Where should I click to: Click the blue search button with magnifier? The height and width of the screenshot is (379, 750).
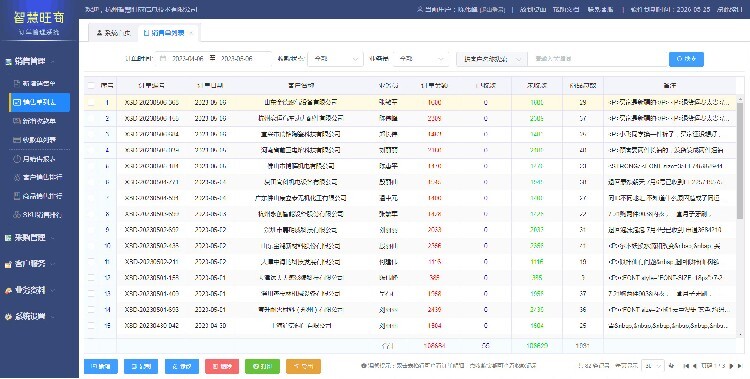(x=686, y=59)
